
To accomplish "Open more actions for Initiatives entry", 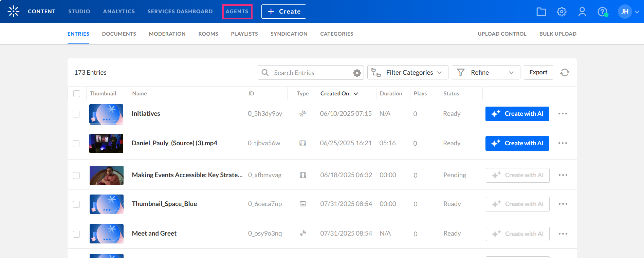I will 563,114.
